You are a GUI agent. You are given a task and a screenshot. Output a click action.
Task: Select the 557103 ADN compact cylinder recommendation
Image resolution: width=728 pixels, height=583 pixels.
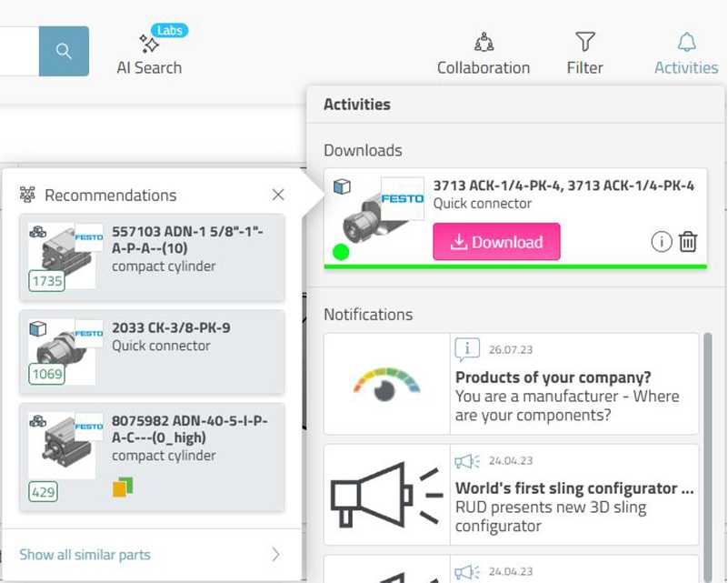(x=152, y=257)
